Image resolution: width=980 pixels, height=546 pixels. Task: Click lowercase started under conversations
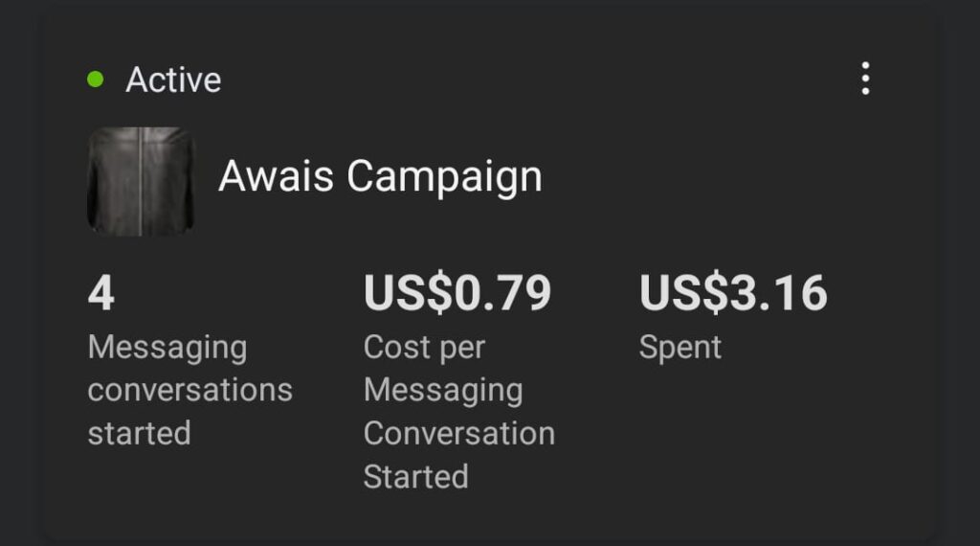[139, 433]
